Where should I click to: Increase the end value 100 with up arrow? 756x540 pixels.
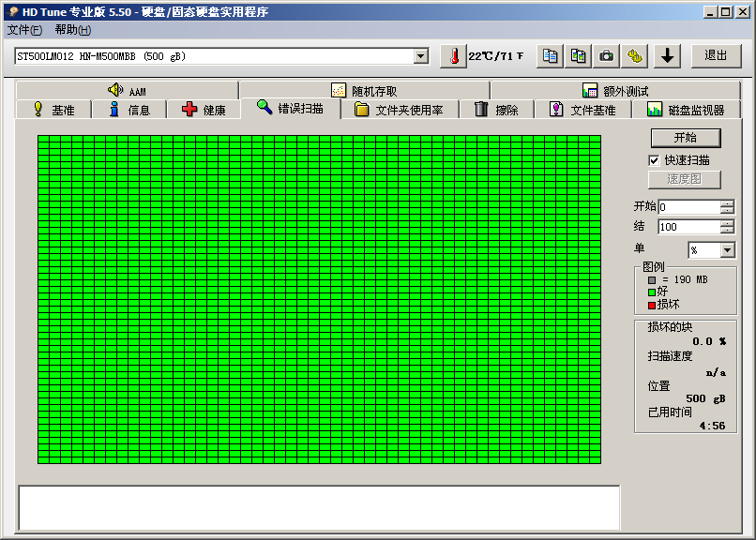click(x=727, y=223)
